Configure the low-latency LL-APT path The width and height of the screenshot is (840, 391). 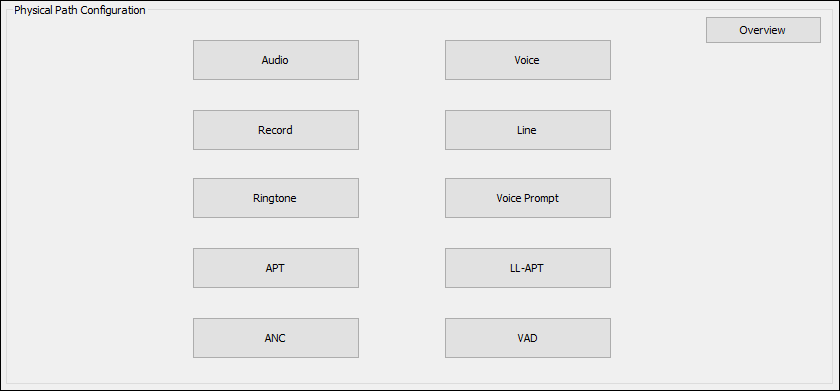[x=528, y=268]
